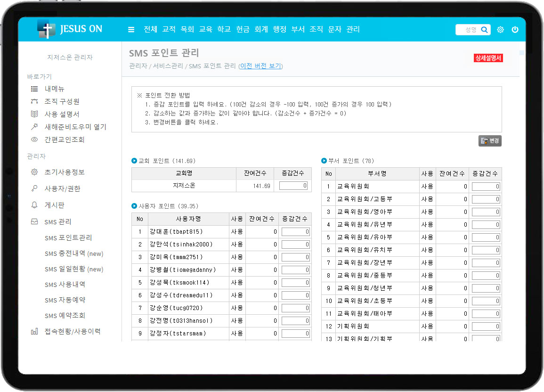Viewport: 544px width, 392px height.
Task: Click the search magnifier icon
Action: tap(484, 30)
